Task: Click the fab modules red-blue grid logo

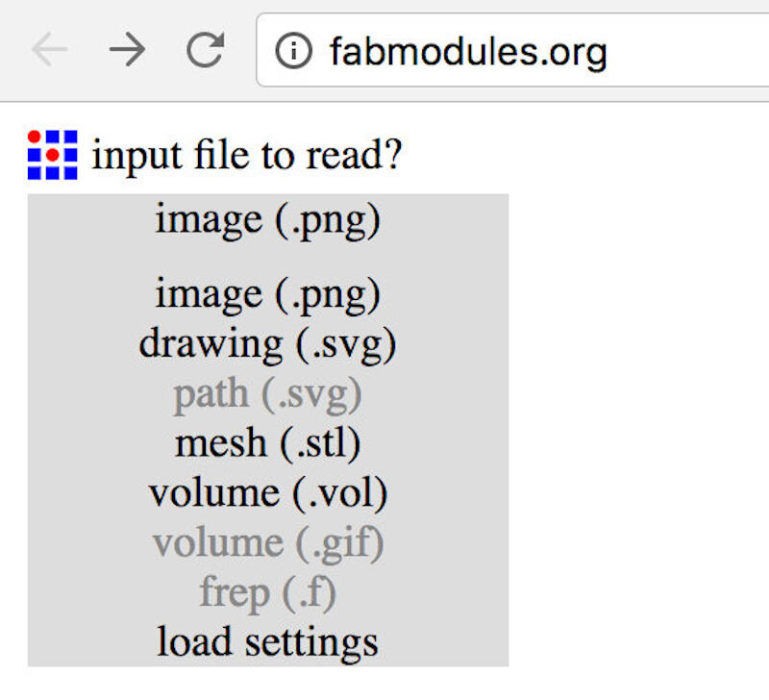Action: coord(52,155)
